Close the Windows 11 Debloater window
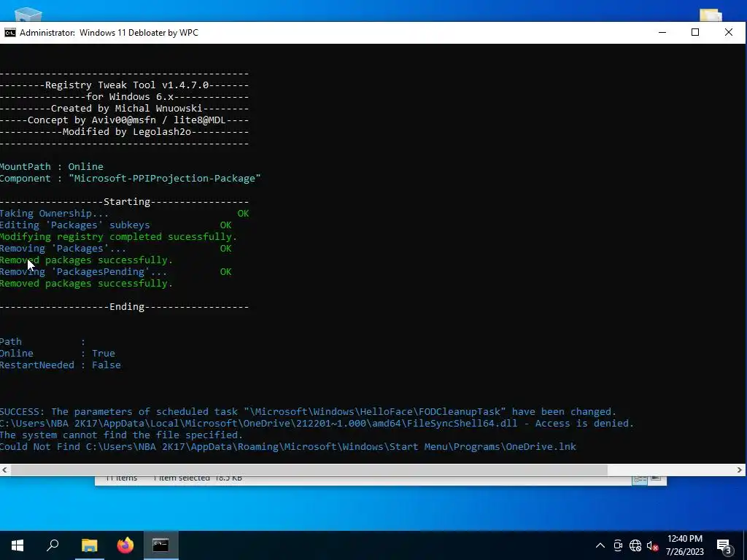Screen dimensions: 747x560 coord(729,32)
